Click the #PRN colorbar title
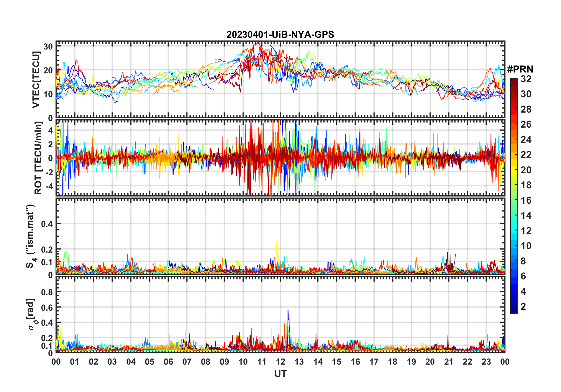This screenshot has height=392, width=561. tap(520, 69)
